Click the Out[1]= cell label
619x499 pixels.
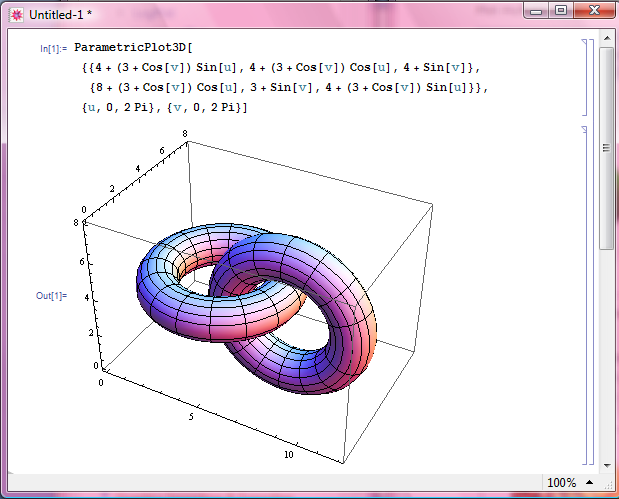pos(51,295)
